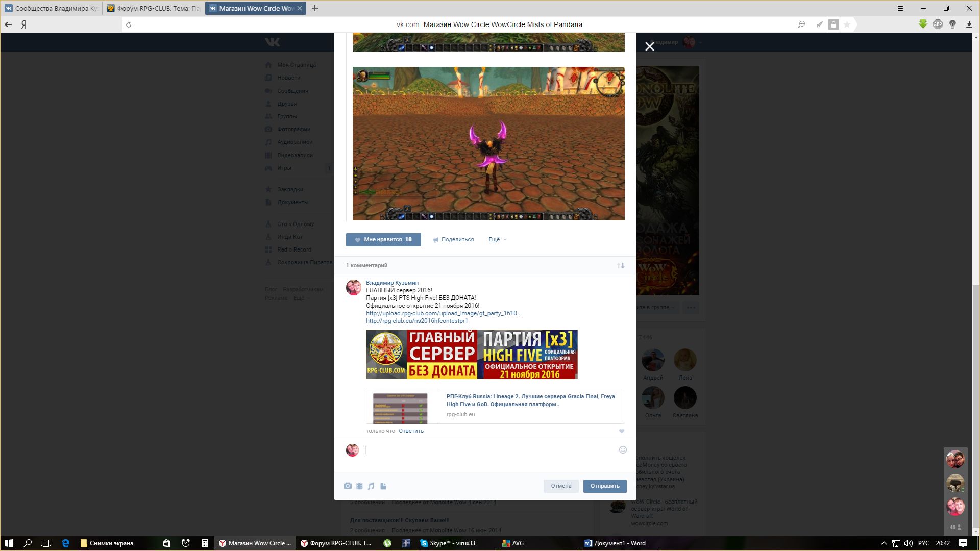This screenshot has height=551, width=980.
Task: Open browser downloads arrow icon
Action: [x=969, y=24]
